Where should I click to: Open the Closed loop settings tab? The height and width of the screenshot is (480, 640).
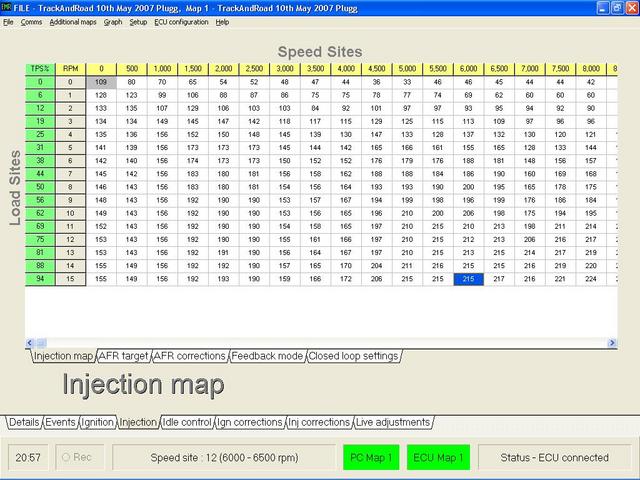pyautogui.click(x=353, y=356)
